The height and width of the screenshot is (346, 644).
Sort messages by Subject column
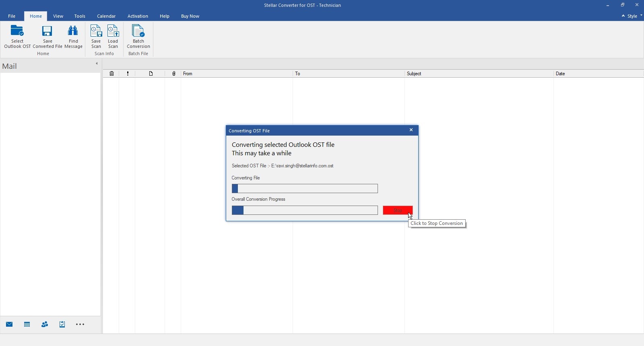pos(479,74)
